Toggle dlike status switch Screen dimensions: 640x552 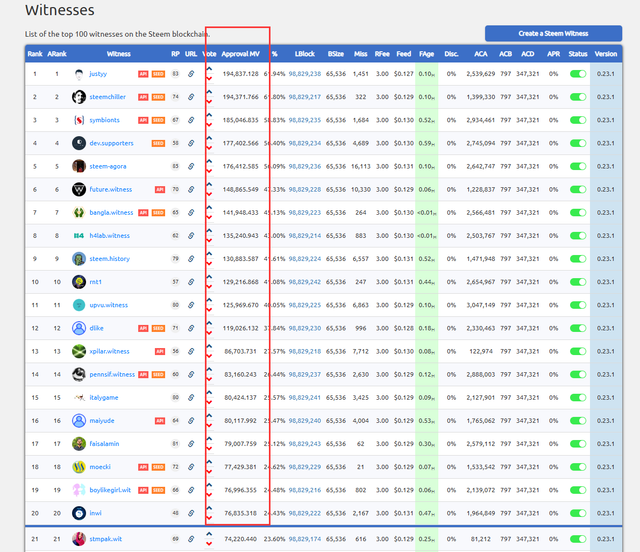[578, 328]
